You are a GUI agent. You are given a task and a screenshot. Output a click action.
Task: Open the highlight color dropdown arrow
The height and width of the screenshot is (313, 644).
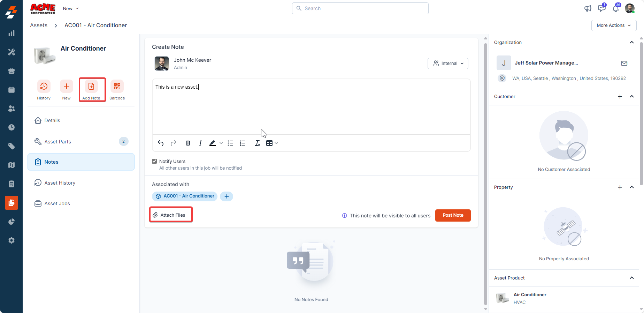coord(221,143)
